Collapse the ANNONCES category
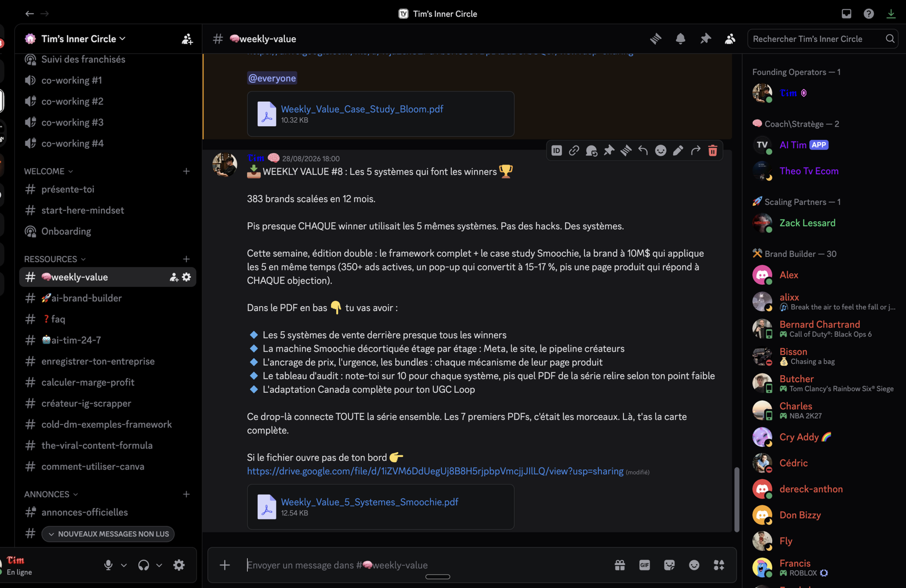 pos(51,494)
